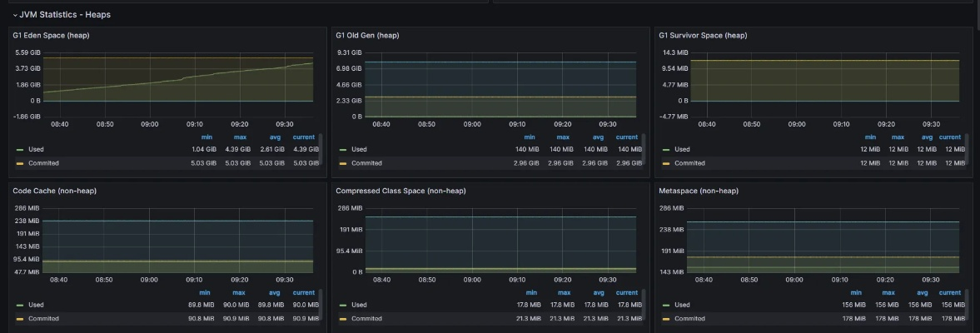Screen dimensions: 980x333
Task: Click the Code Cache (non-heap) panel title
Action: coord(54,191)
